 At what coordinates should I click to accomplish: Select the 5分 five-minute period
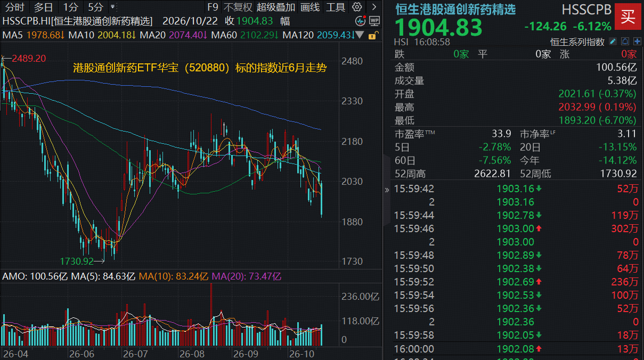coord(96,7)
